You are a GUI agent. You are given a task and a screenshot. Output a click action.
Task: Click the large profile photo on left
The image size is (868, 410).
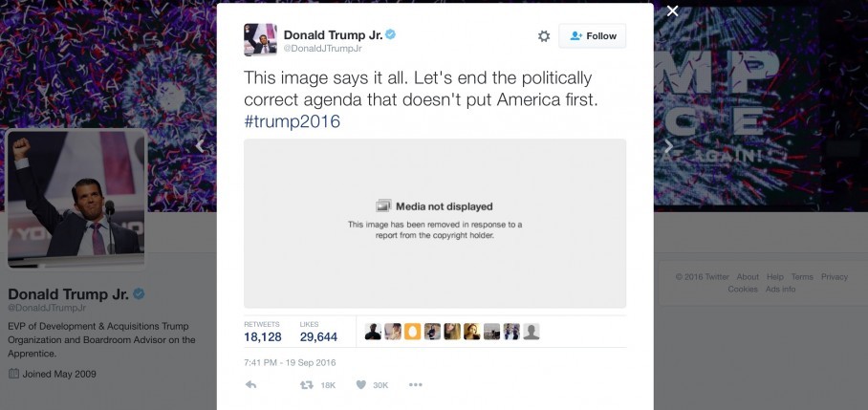(x=76, y=198)
